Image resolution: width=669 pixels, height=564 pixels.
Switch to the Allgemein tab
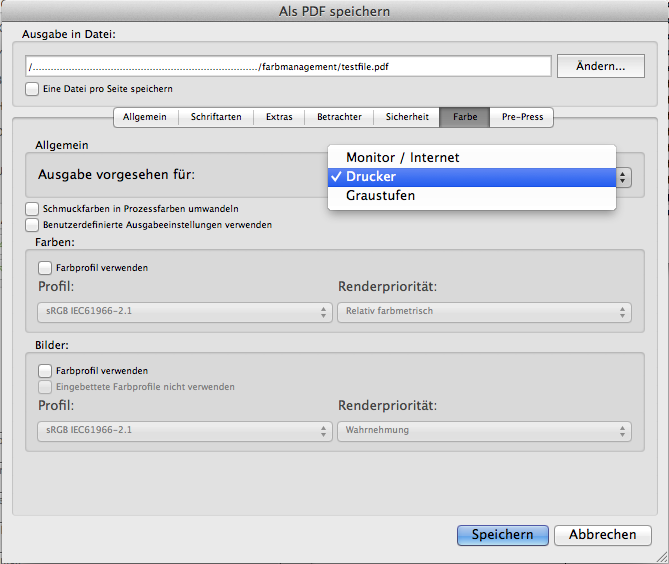point(145,117)
